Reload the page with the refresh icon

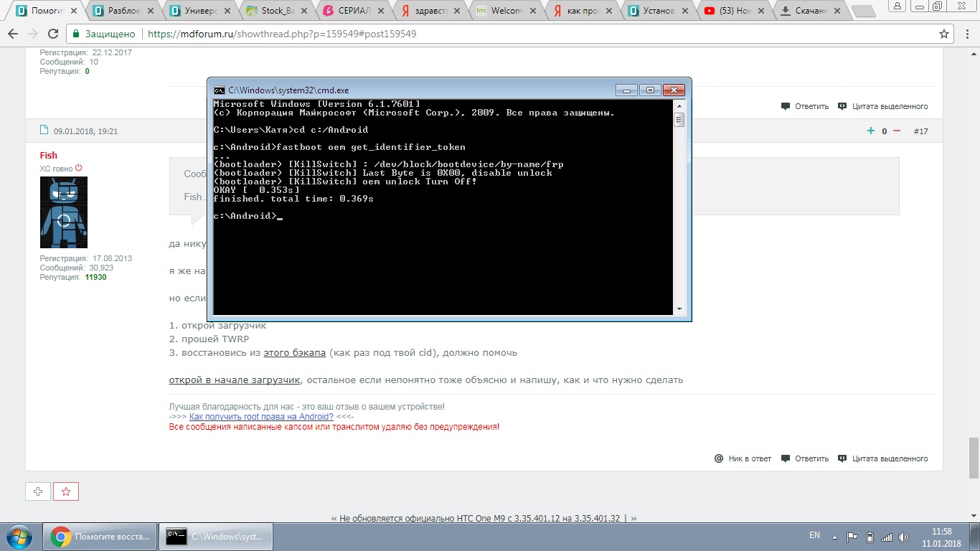click(54, 34)
